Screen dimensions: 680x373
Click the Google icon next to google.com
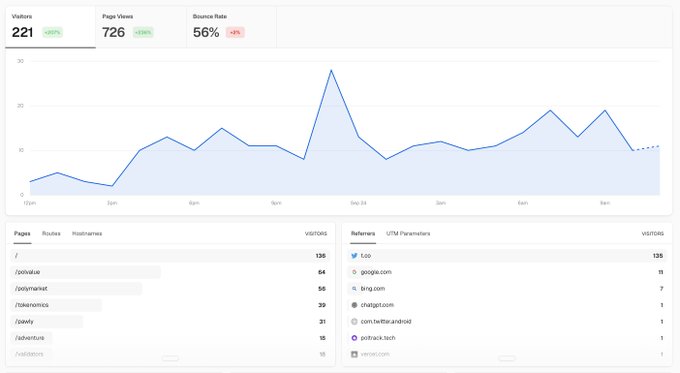[x=354, y=272]
